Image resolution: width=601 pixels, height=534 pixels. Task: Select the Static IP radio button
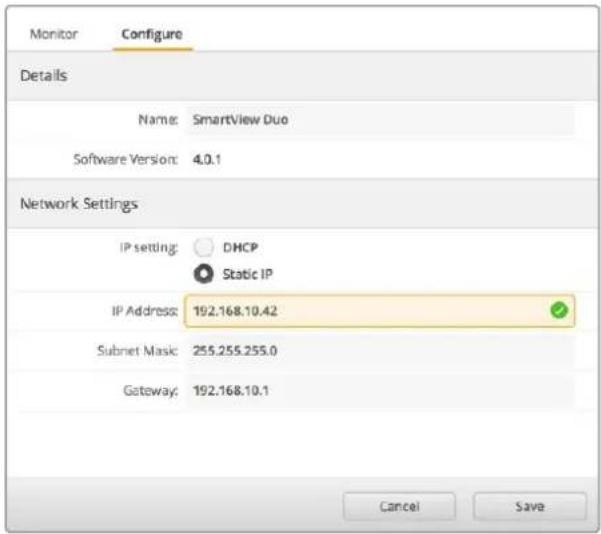point(203,274)
